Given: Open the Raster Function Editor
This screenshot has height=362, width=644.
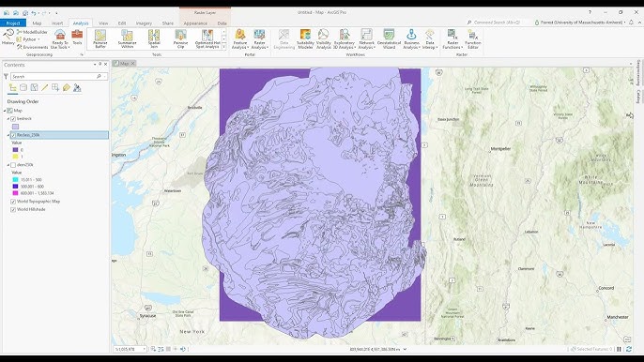Looking at the screenshot, I should (x=473, y=39).
